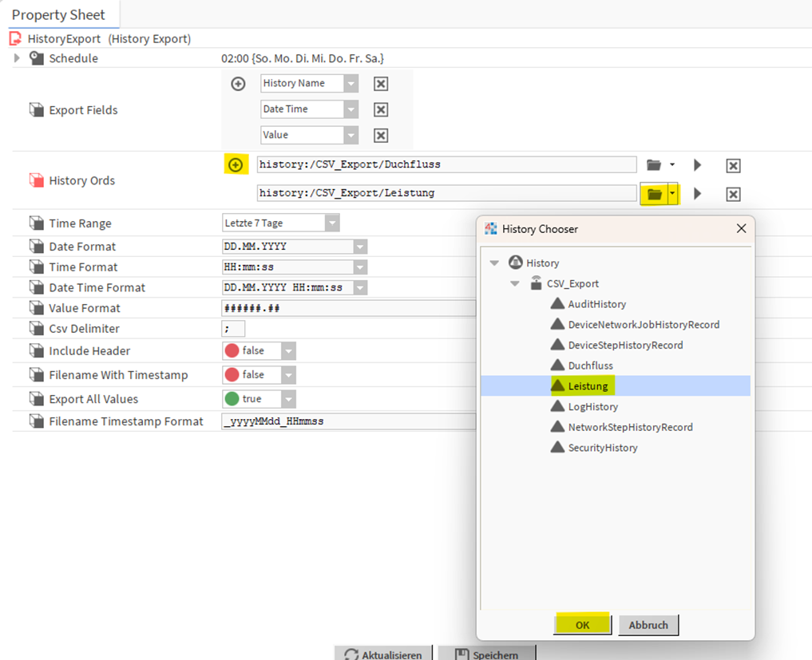Viewport: 812px width, 660px height.
Task: Click the Duchfluss history ord field
Action: [446, 164]
